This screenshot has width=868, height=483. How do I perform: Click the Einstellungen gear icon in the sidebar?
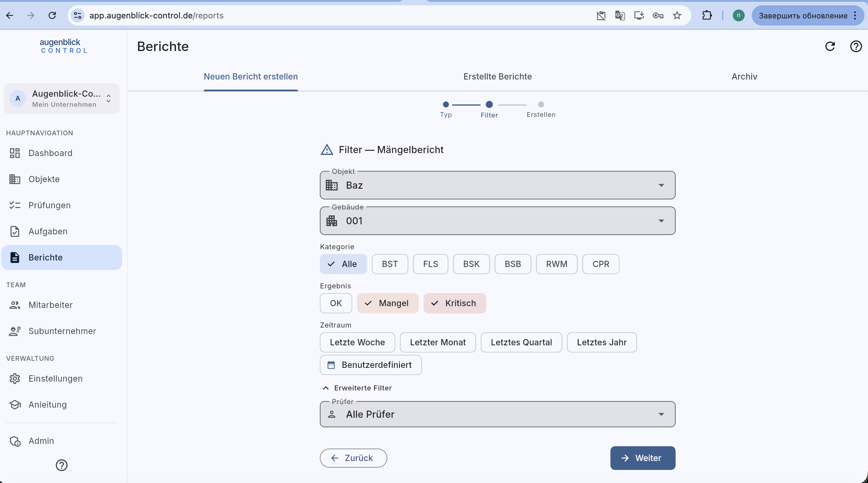tap(15, 379)
